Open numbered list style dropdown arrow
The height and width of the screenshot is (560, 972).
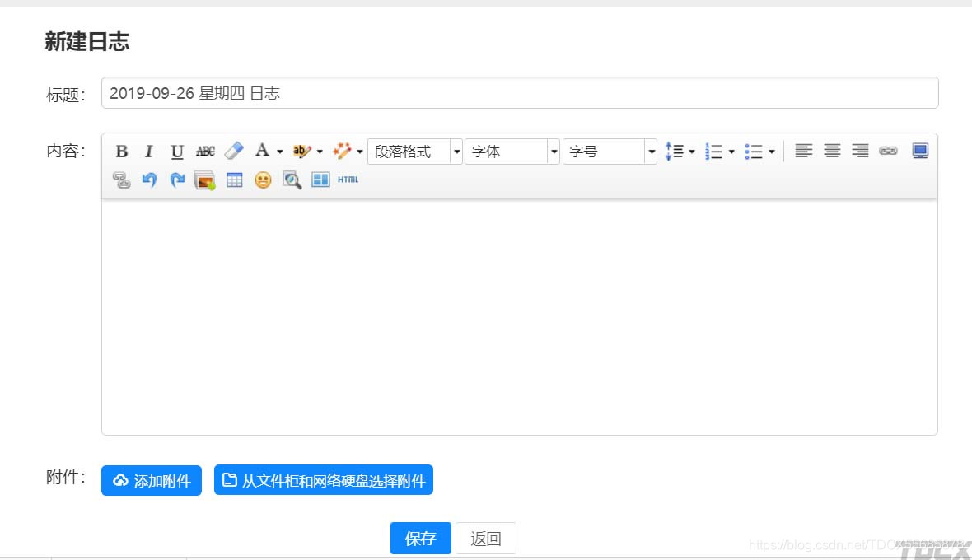731,152
